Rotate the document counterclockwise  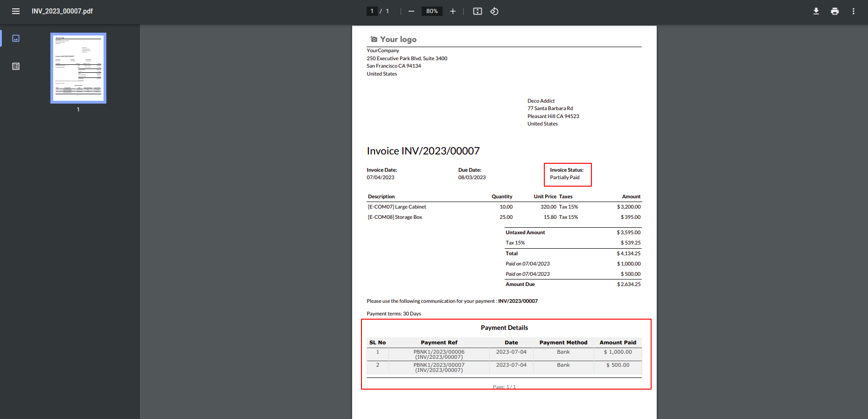tap(494, 11)
